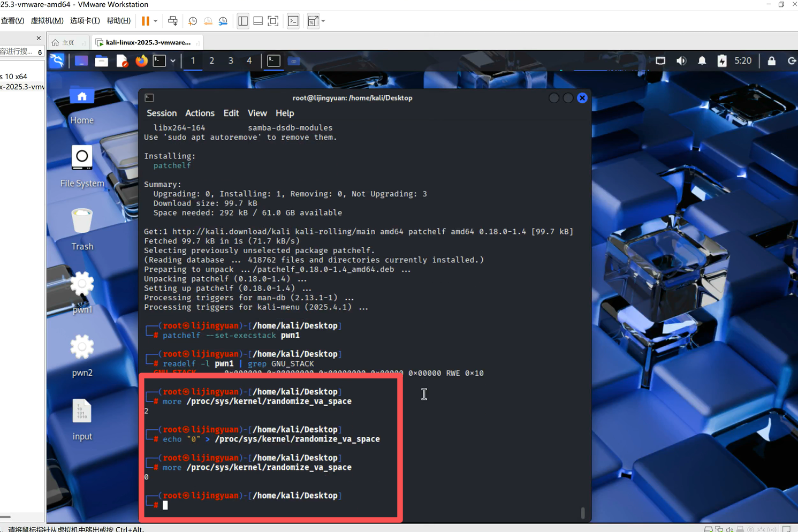This screenshot has height=532, width=798.
Task: Click the 'patchelf --set-execstack pwn1' command line
Action: pos(231,336)
